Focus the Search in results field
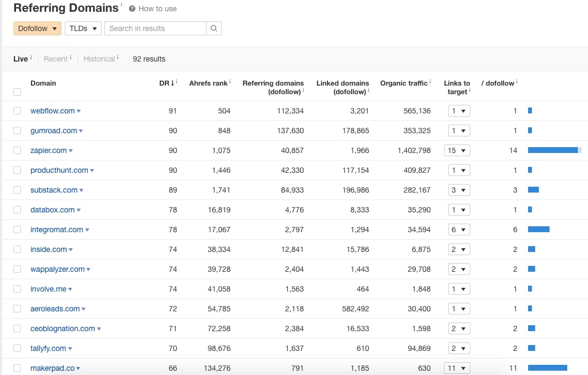Screen dimensions: 588x375 click(155, 28)
